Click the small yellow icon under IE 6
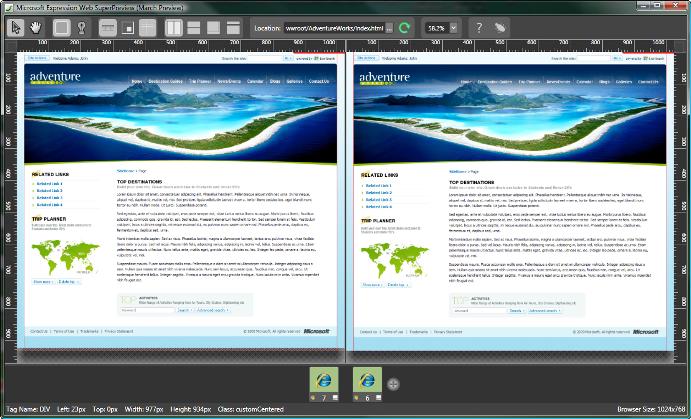This screenshot has width=691, height=419. point(356,398)
